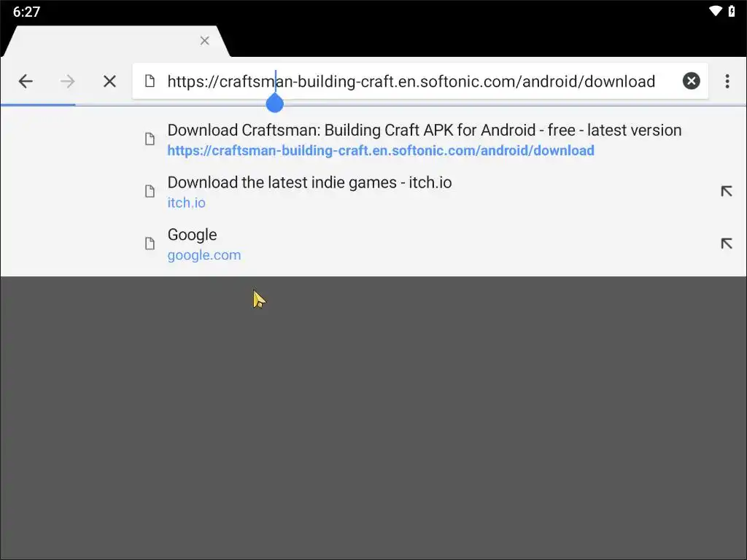The image size is (747, 560).
Task: Click the itch.io URL text
Action: click(186, 203)
